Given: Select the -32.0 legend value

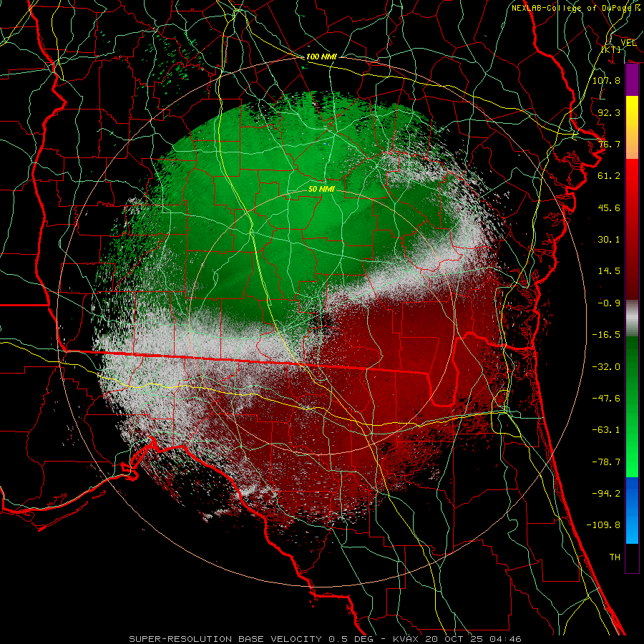Looking at the screenshot, I should [x=606, y=367].
